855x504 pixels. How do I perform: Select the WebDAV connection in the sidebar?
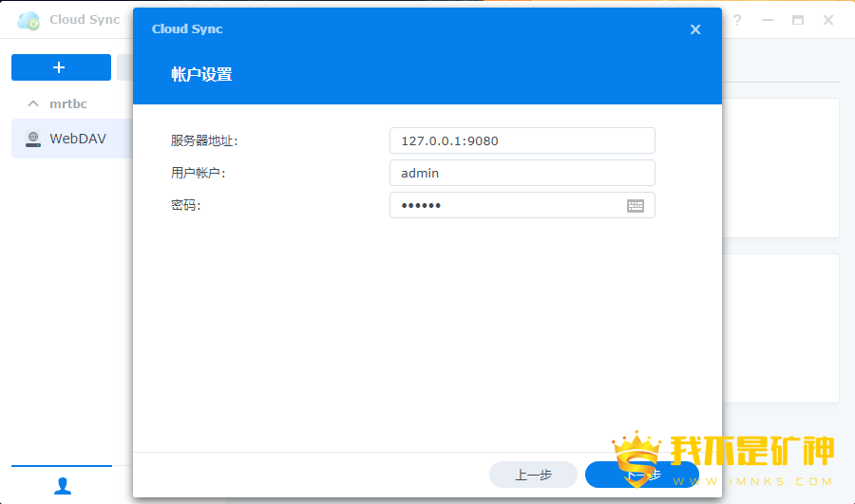coord(72,139)
